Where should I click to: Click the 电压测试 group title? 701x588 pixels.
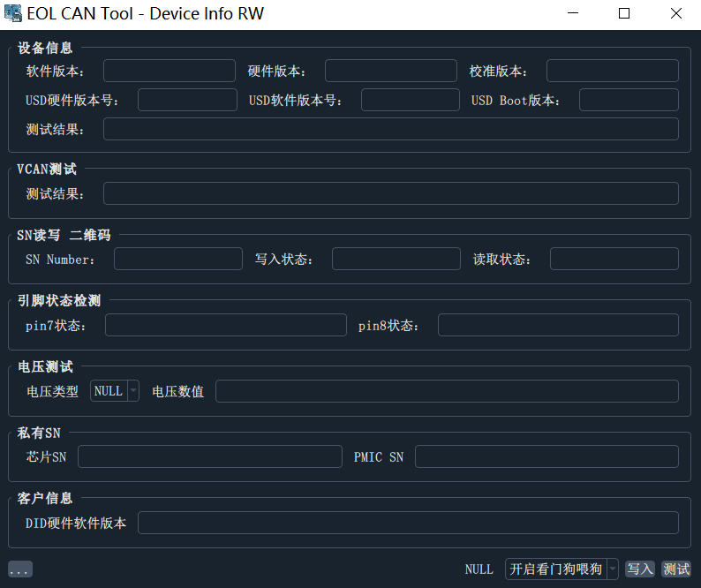coord(45,366)
